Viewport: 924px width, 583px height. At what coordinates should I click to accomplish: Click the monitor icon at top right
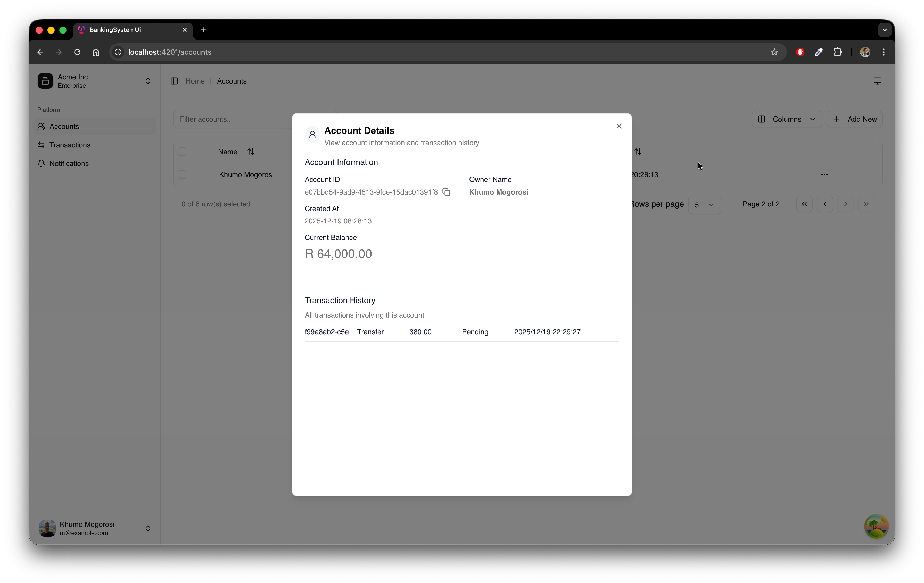tap(877, 81)
